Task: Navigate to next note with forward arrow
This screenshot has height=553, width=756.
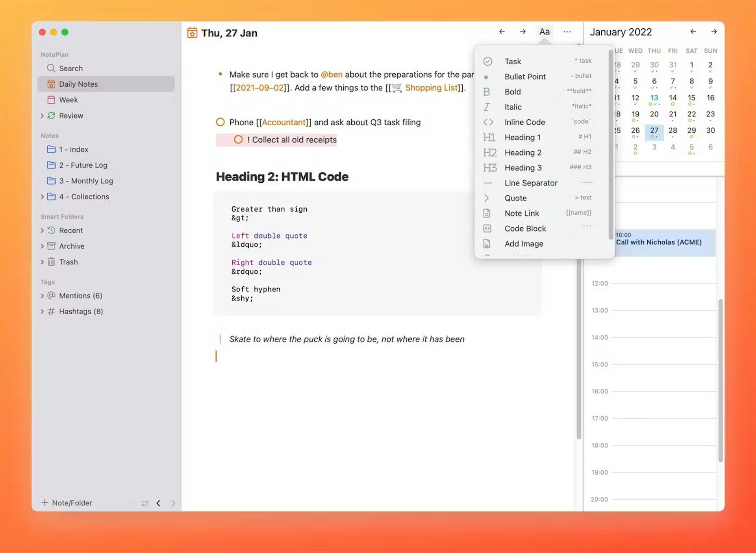Action: [523, 32]
